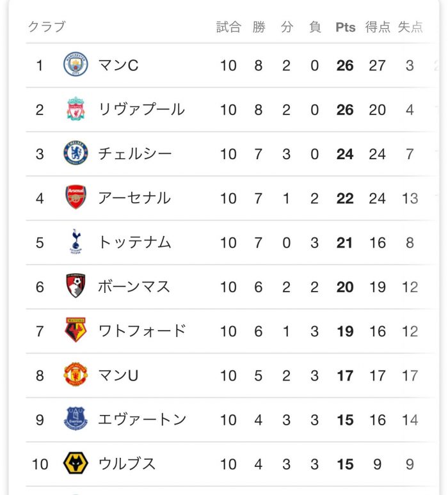The image size is (448, 495).
Task: Click the 得点 column header
Action: tap(378, 27)
